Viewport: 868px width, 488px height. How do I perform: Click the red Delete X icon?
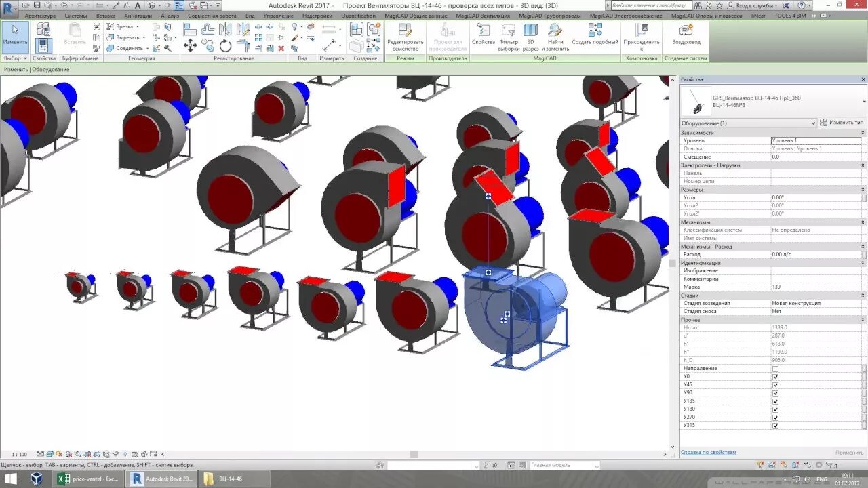pyautogui.click(x=281, y=48)
